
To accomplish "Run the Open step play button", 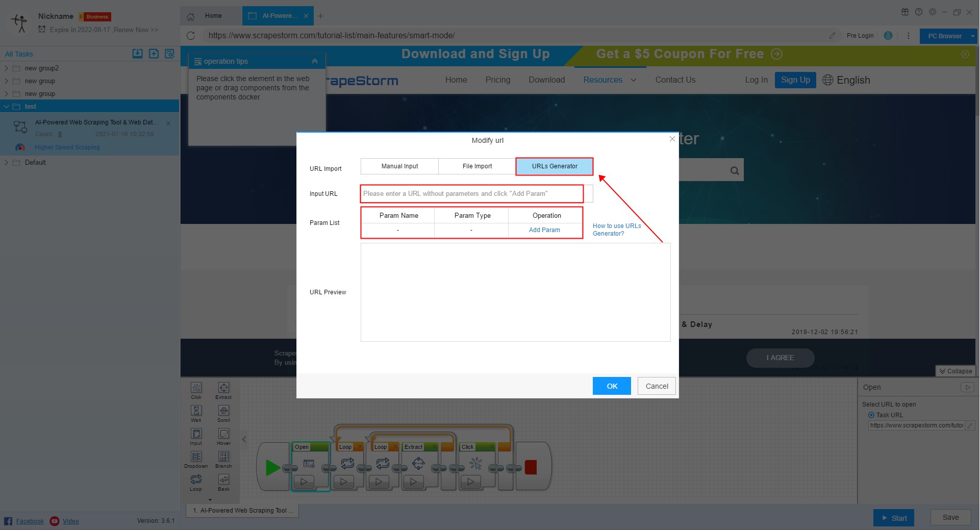I will pyautogui.click(x=304, y=481).
